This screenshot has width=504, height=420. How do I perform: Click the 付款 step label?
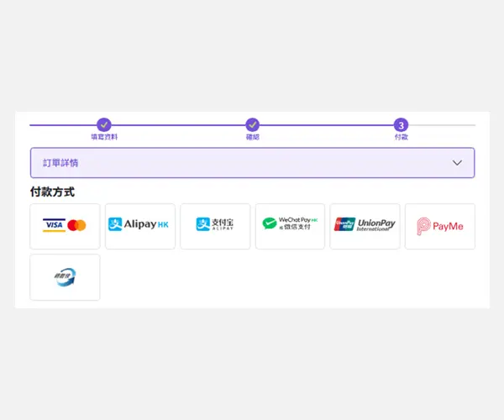[x=402, y=137]
